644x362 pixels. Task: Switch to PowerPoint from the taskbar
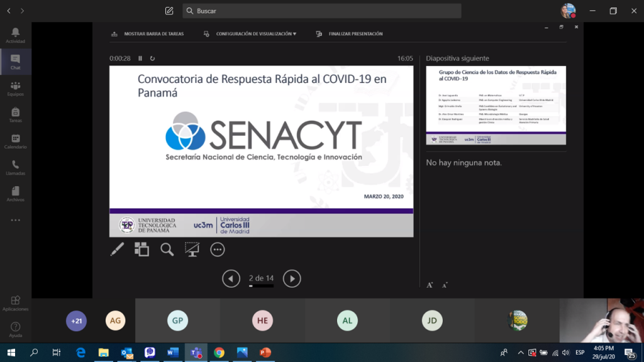(x=265, y=353)
